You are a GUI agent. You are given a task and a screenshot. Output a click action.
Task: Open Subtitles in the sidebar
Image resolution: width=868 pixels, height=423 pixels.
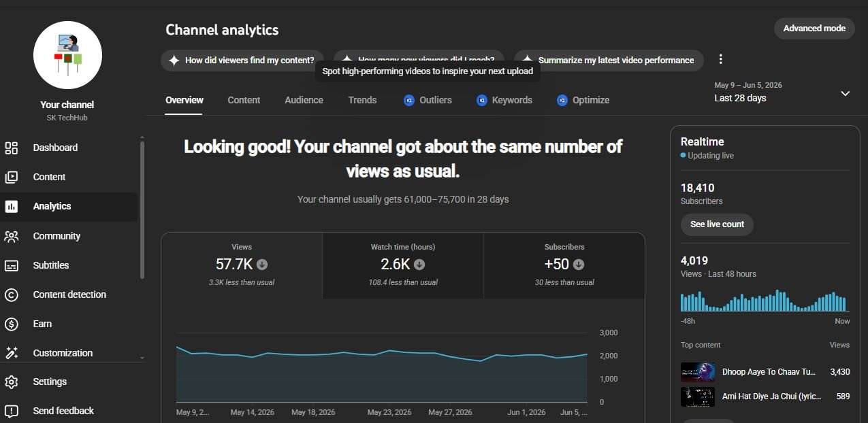point(69,265)
